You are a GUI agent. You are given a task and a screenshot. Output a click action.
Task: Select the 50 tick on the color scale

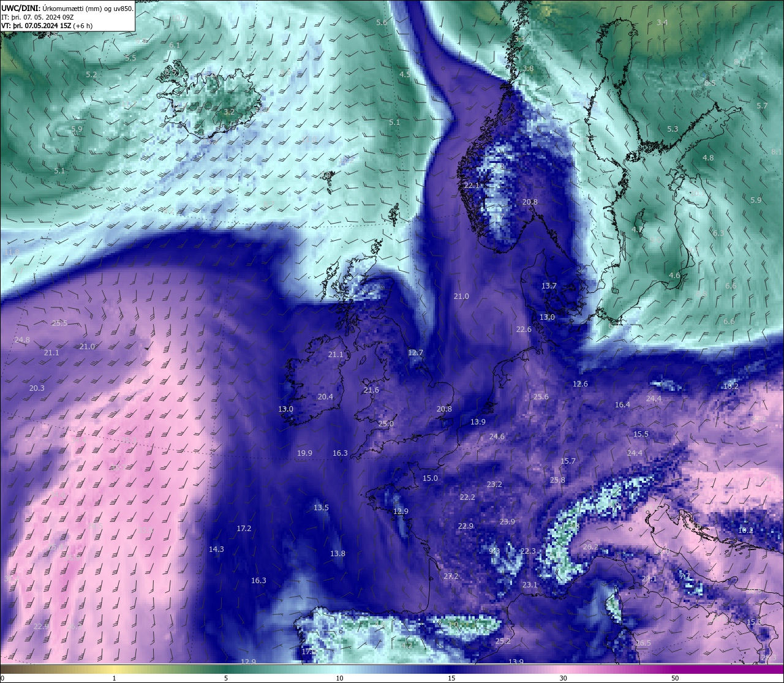[675, 678]
